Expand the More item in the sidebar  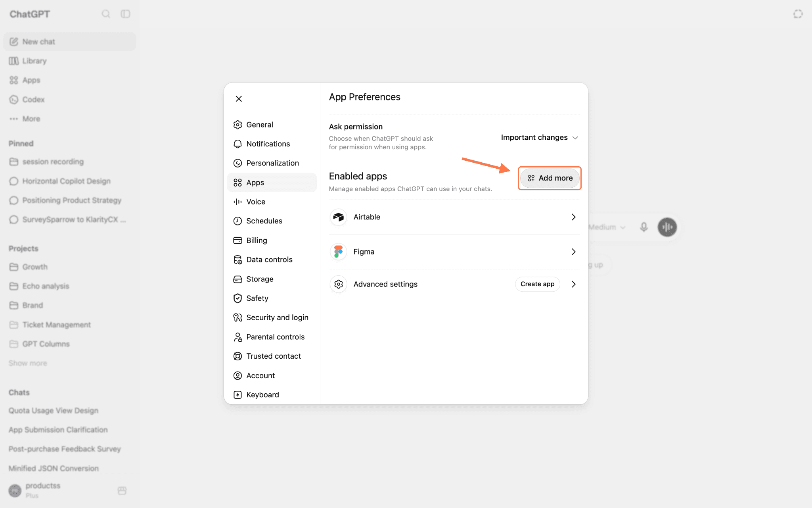(x=69, y=119)
